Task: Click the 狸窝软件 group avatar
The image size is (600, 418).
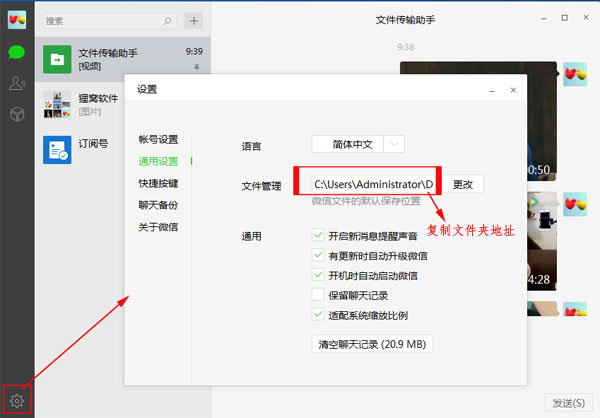Action: coord(57,104)
